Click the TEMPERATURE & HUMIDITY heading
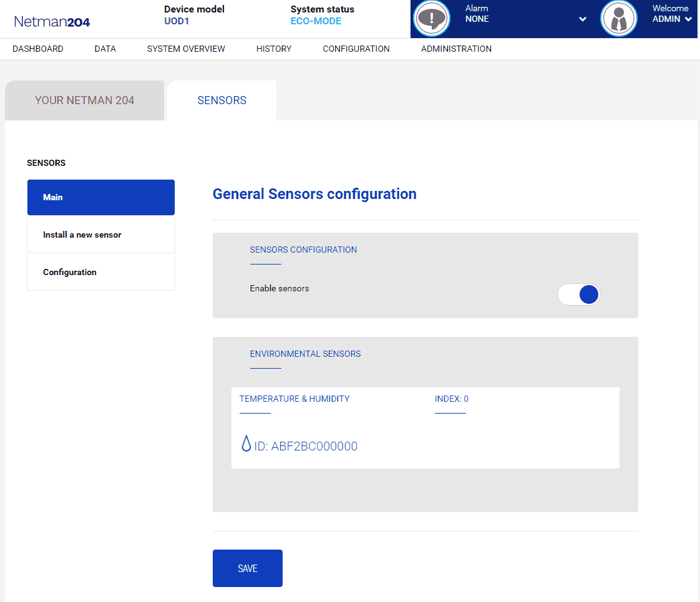This screenshot has width=700, height=602. (294, 399)
